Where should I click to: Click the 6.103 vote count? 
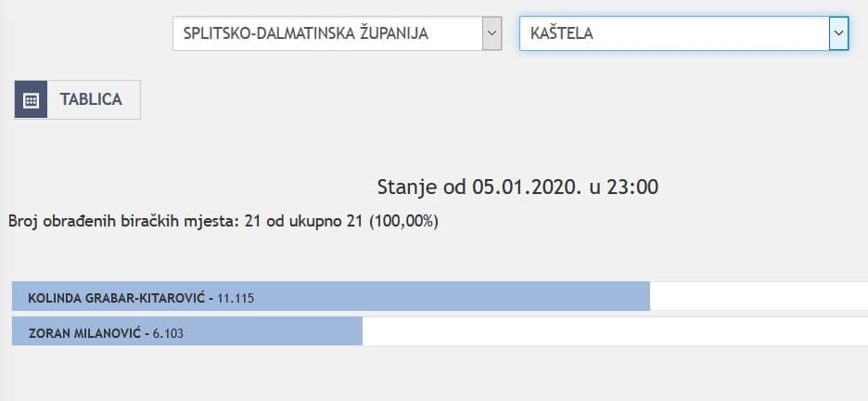[166, 333]
